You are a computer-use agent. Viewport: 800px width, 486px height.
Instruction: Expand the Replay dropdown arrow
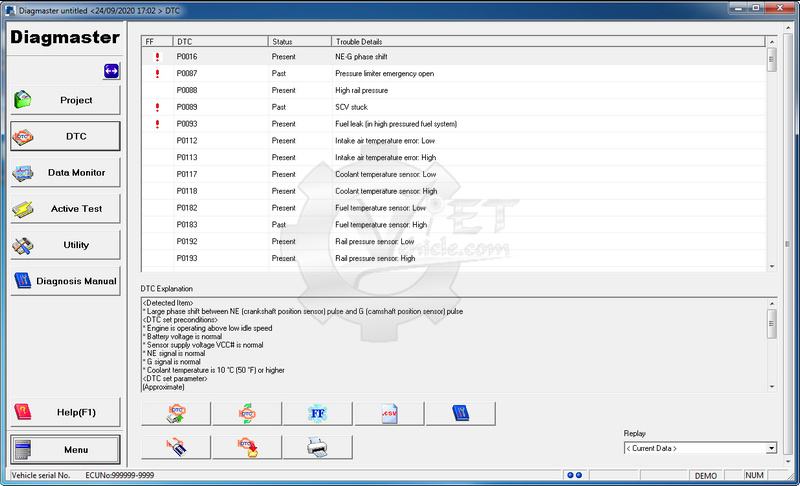click(x=771, y=448)
